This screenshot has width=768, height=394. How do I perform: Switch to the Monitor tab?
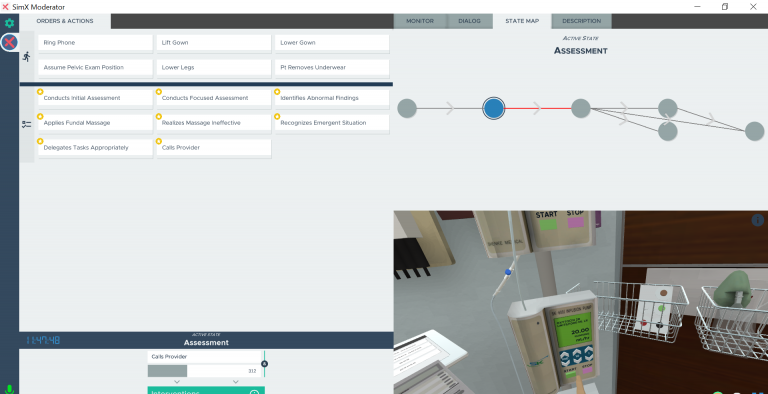pyautogui.click(x=420, y=21)
